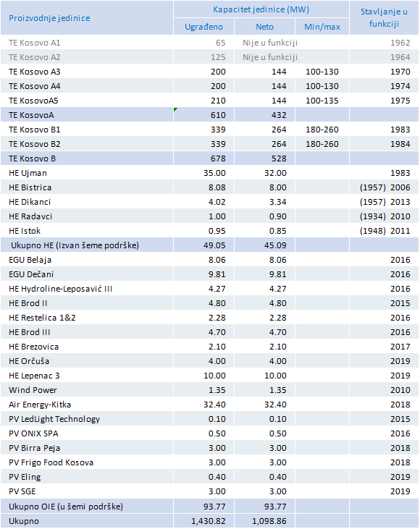Select the HE Bistrica year cell (1957) 2006
Viewport: 420px width, 529px height.
tap(384, 187)
